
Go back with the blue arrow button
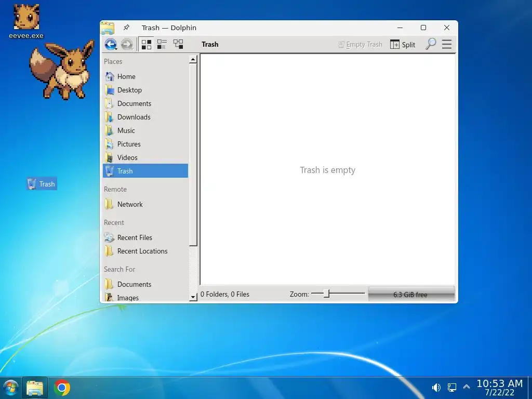tap(111, 45)
